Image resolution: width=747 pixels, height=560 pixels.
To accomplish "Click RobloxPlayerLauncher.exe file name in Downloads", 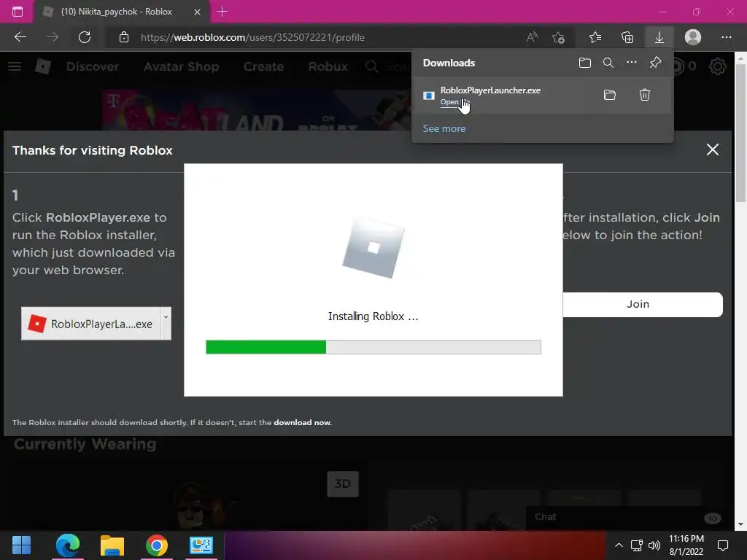I will [490, 90].
